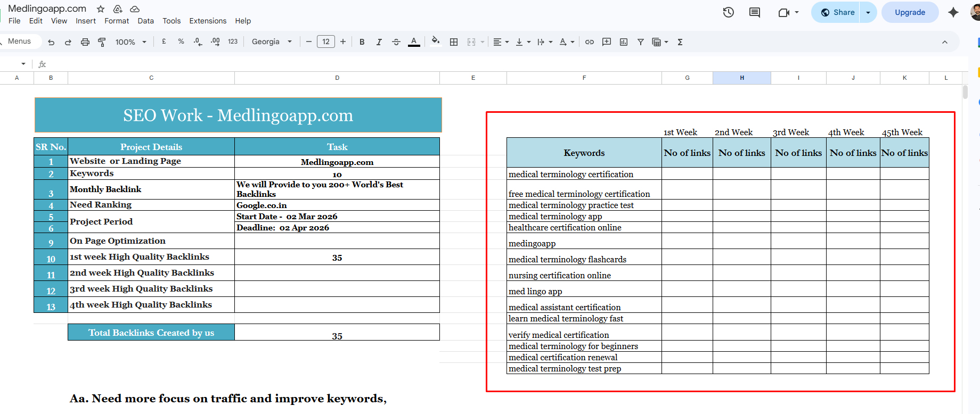This screenshot has height=414, width=980.
Task: Collapse the toolbar with the chevron
Action: (945, 42)
